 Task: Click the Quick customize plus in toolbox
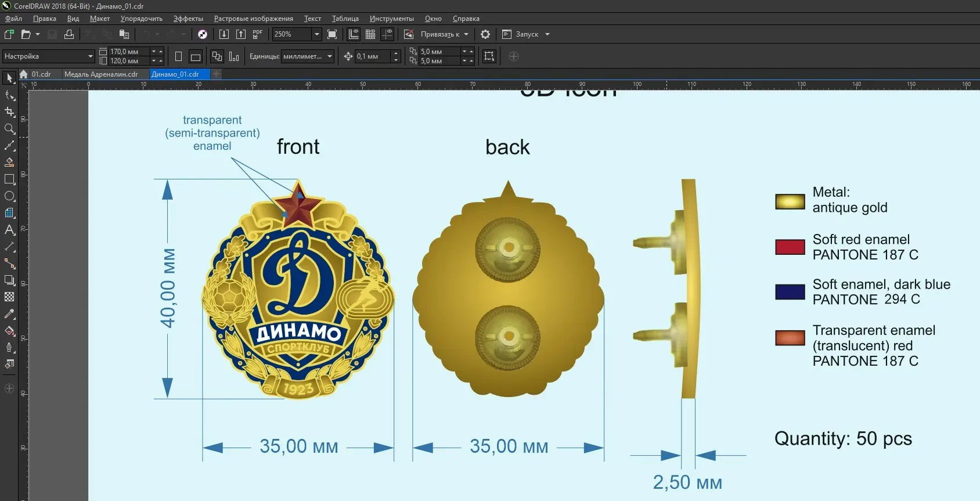coord(9,388)
